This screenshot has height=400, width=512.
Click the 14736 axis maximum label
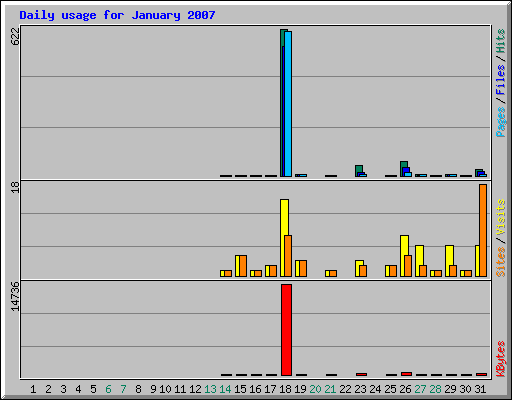[x=15, y=296]
